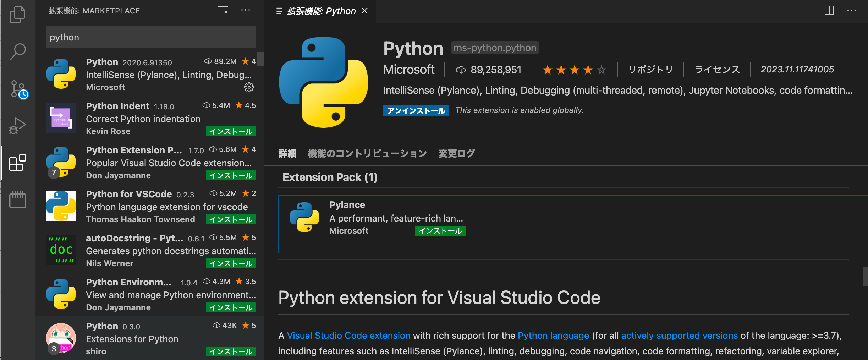Screen dimensions: 868x360
Task: Select the Python 2020.6.91350 list title
Action: pos(102,62)
